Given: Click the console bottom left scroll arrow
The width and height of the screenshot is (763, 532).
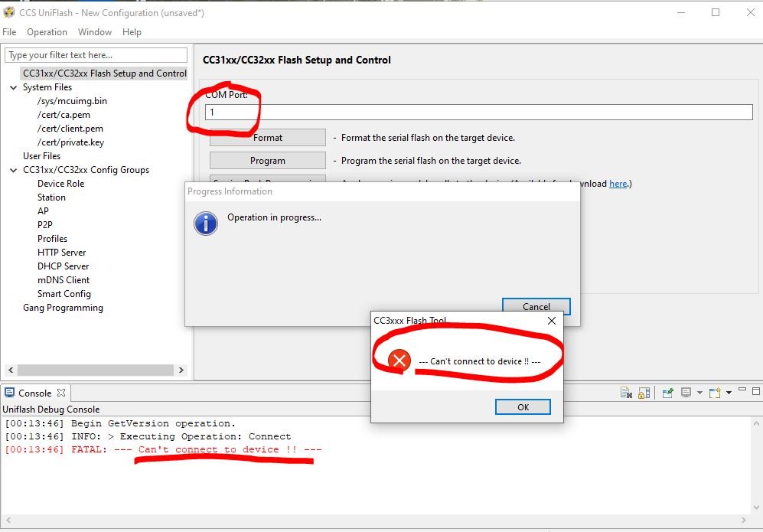Looking at the screenshot, I should [x=8, y=520].
